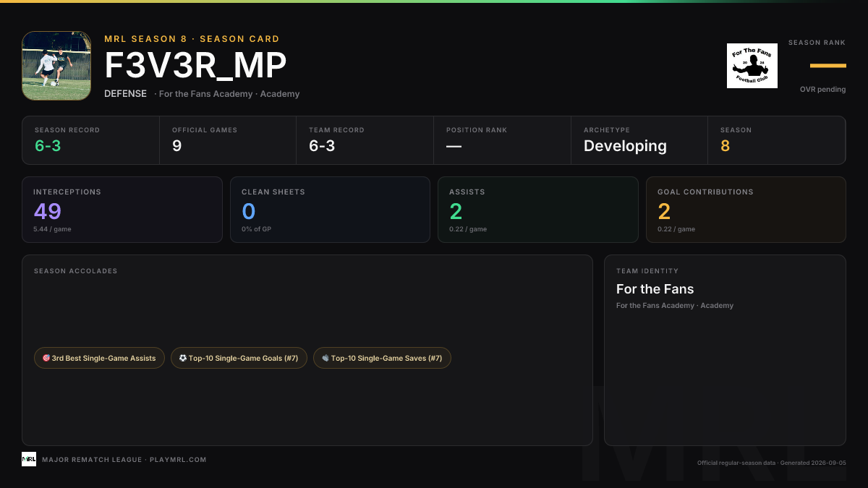Select the Top-10 Single-Game Goals (#7) badge

click(239, 358)
